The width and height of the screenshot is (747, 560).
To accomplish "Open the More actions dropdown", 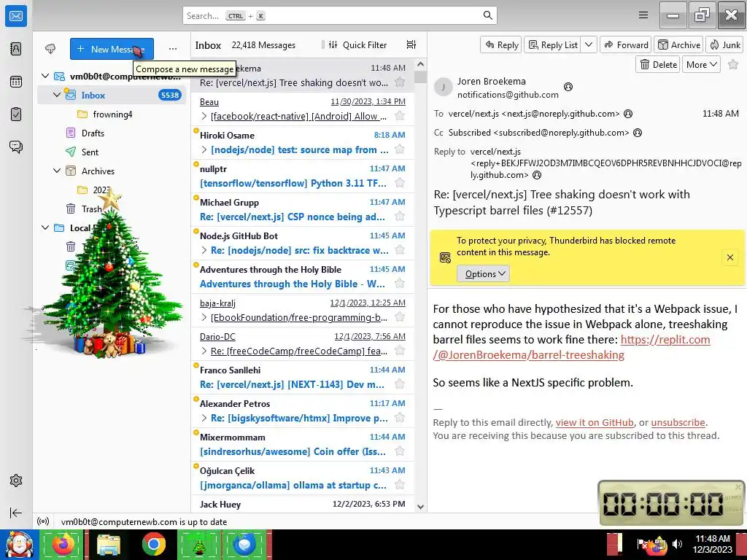I will pyautogui.click(x=701, y=64).
